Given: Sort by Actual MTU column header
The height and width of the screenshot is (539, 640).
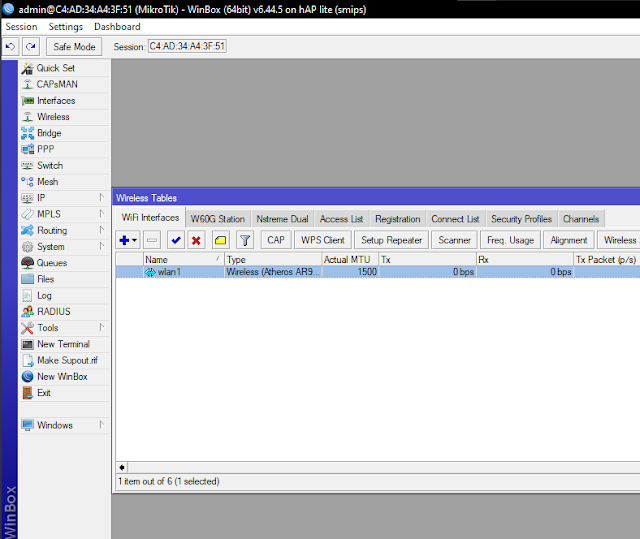Looking at the screenshot, I should (x=350, y=260).
